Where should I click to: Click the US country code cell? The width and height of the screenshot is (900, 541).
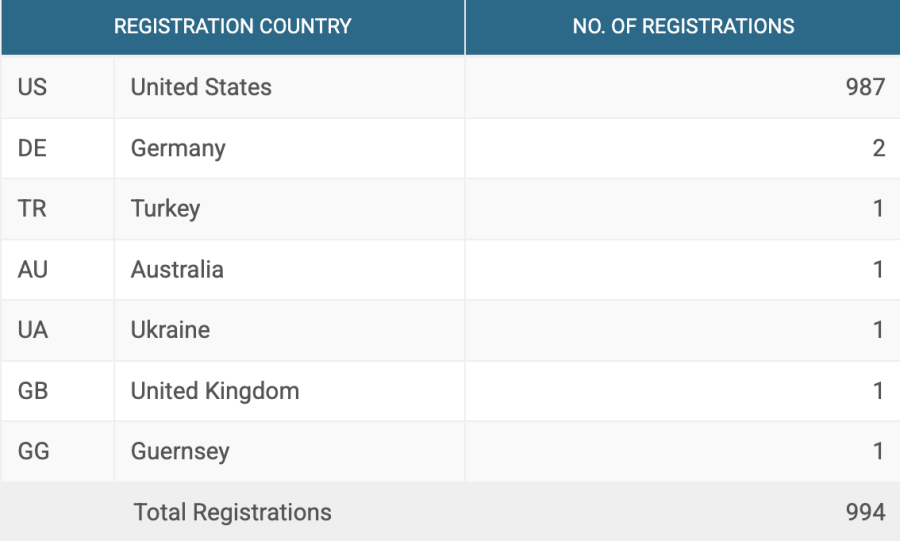(32, 87)
